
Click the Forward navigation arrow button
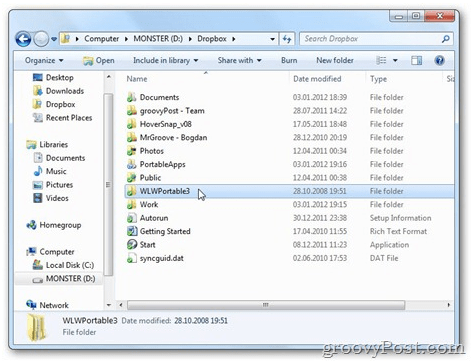[x=41, y=39]
